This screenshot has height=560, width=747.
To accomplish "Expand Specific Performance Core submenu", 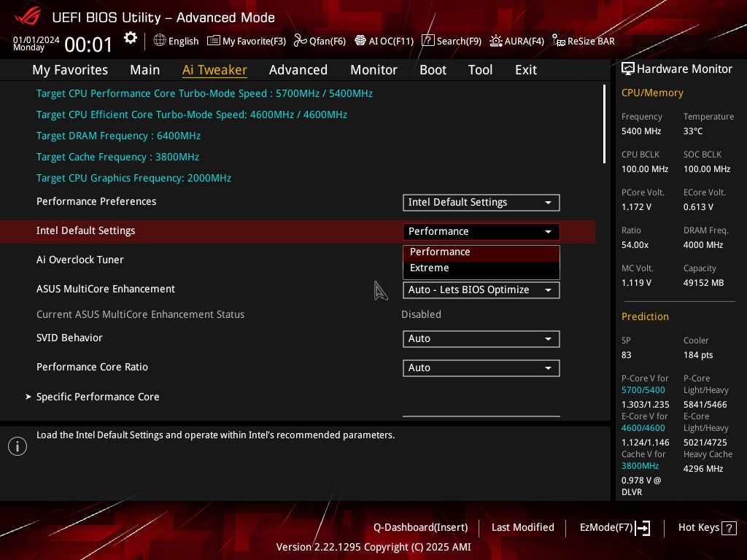I will 98,397.
